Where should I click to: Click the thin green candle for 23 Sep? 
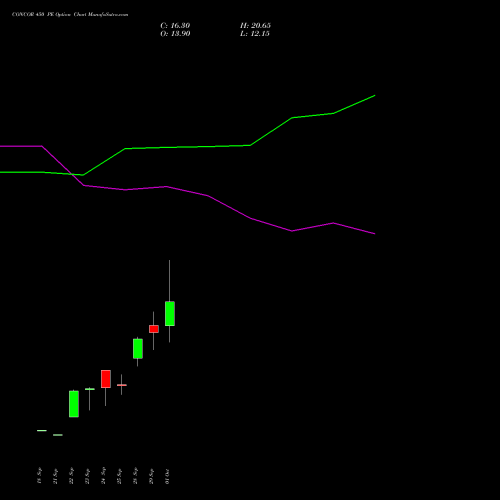pos(90,389)
